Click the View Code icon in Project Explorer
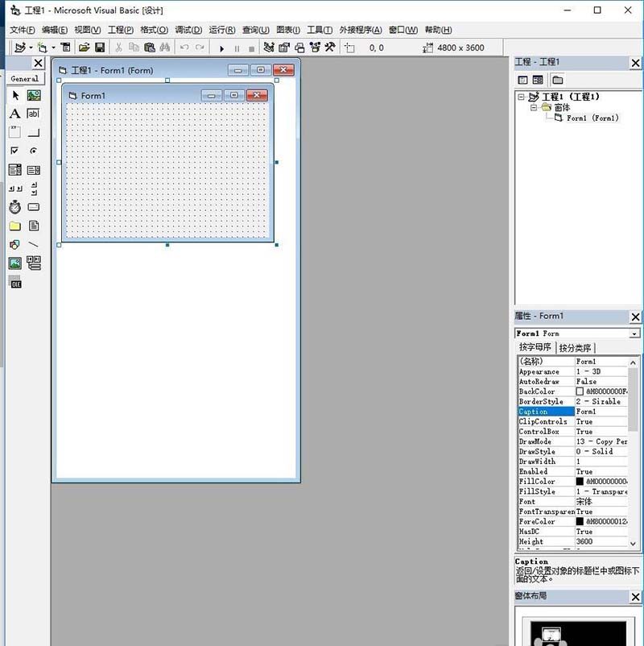 click(x=523, y=79)
